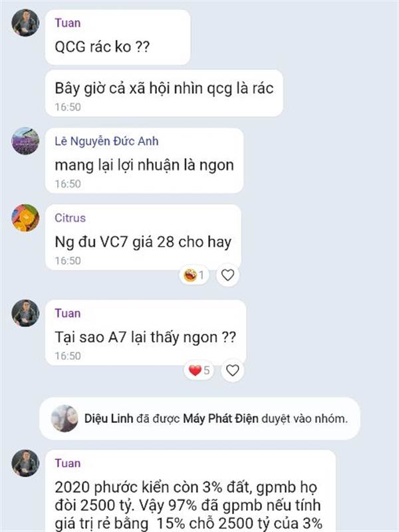
Task: Open Lê Nguyễn Đức Anh's avatar
Action: 25,141
